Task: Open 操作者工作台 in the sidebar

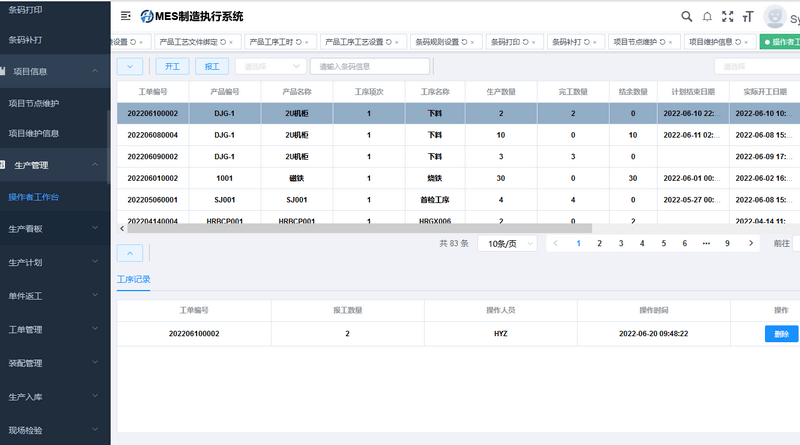Action: (x=34, y=197)
